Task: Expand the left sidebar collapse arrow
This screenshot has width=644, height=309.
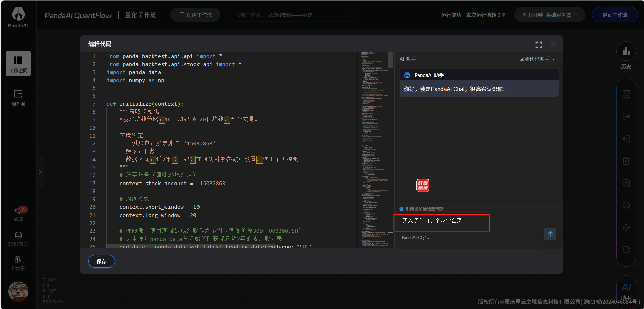Action: pyautogui.click(x=40, y=172)
